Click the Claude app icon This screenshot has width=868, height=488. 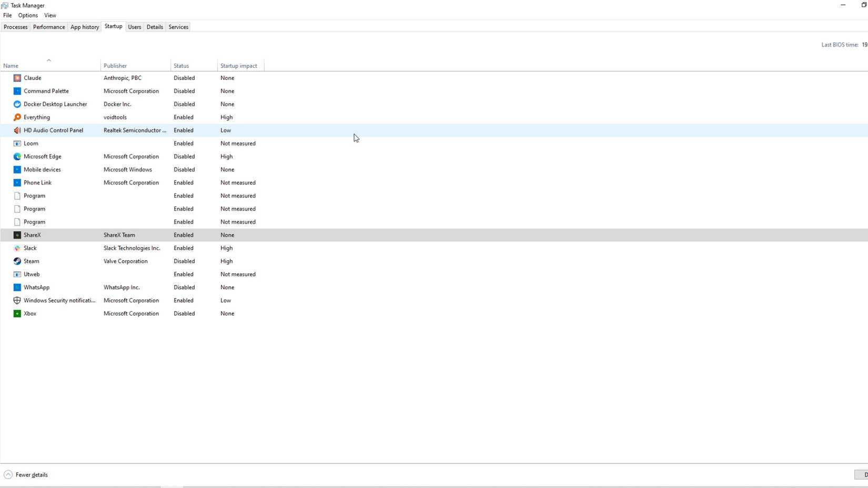tap(17, 78)
